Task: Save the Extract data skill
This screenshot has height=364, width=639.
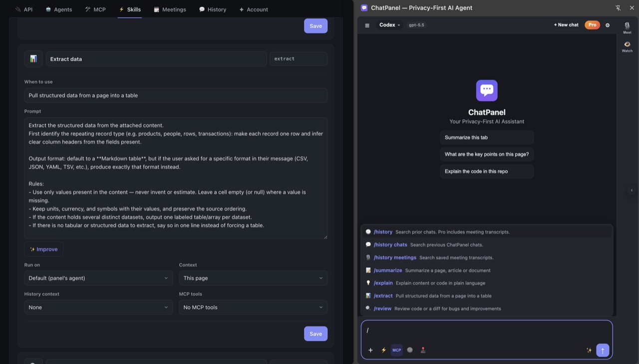Action: pyautogui.click(x=316, y=334)
